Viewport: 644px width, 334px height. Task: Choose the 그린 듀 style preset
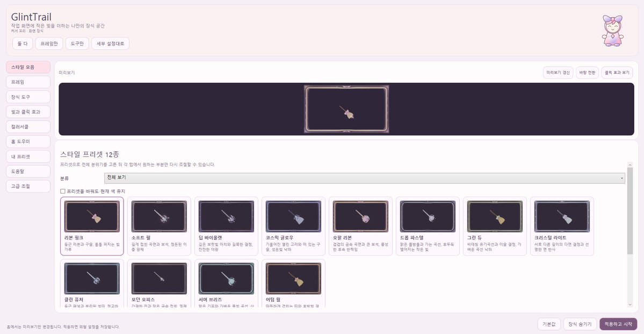[495, 226]
